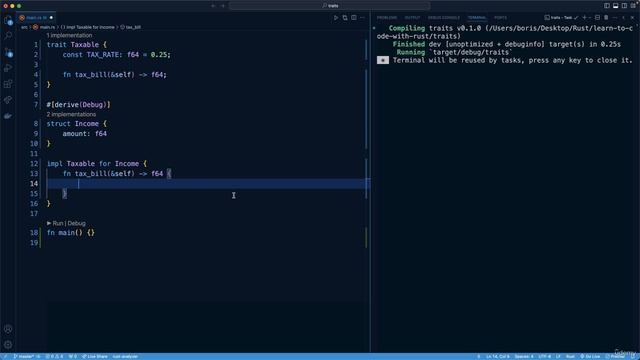Open the Customize Layout icon
The image size is (640, 360).
coord(633,6)
